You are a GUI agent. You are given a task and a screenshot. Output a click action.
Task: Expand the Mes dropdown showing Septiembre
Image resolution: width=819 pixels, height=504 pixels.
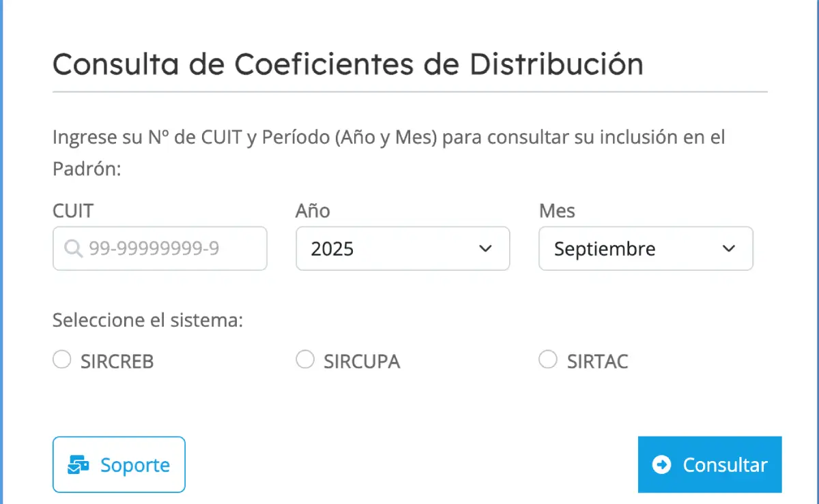pos(645,249)
